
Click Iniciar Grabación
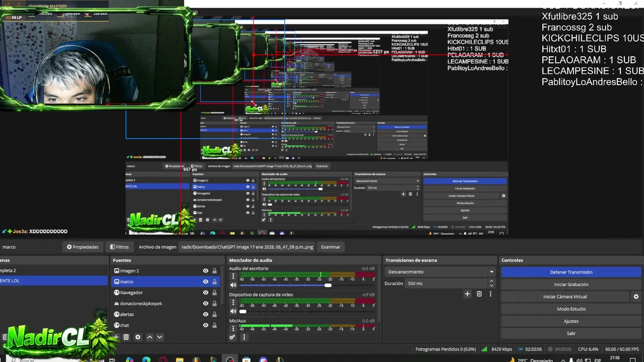571,284
